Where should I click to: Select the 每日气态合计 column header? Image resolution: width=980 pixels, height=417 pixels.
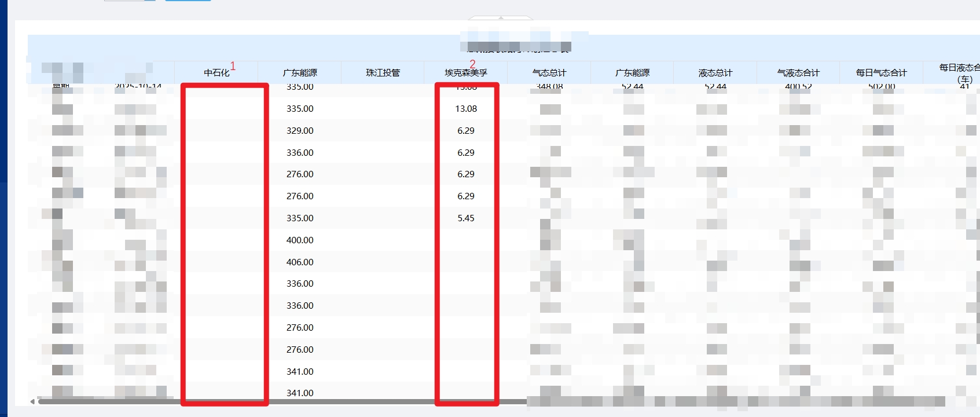click(x=882, y=73)
